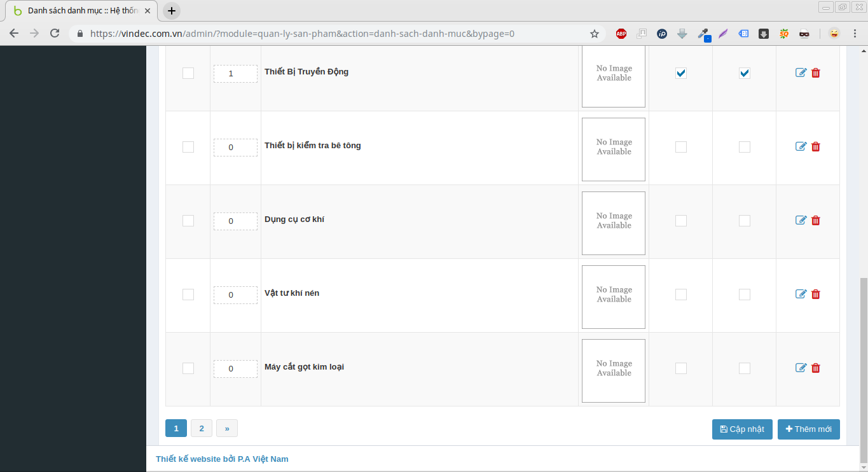Reload the current page

[x=55, y=34]
